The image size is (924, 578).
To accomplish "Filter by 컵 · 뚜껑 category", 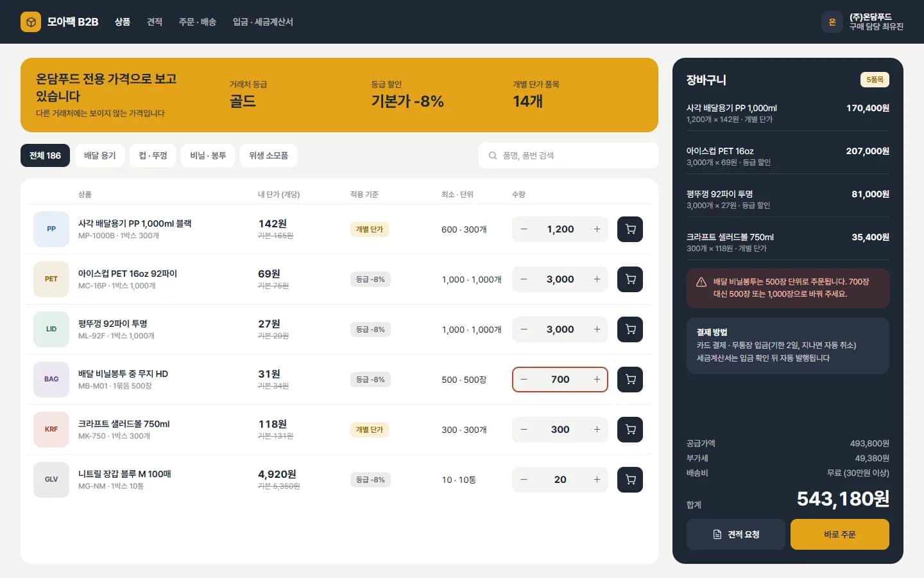I will (x=153, y=155).
